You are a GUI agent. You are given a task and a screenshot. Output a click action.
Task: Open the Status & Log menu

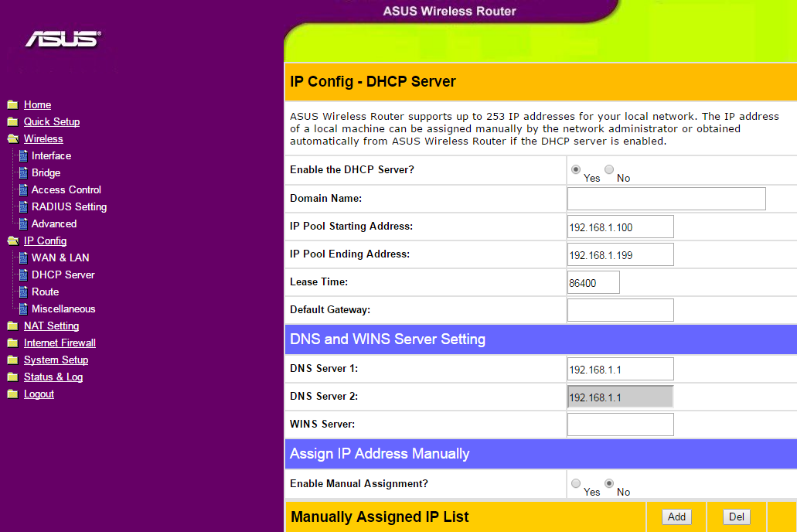[x=53, y=377]
